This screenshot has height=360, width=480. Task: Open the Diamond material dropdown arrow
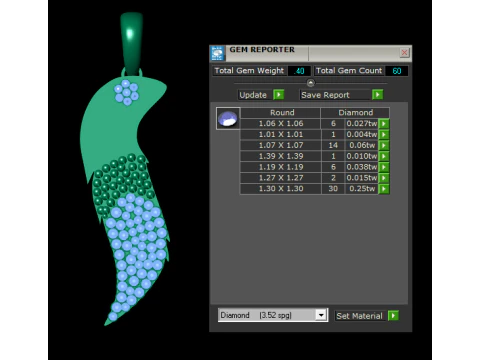coord(321,315)
